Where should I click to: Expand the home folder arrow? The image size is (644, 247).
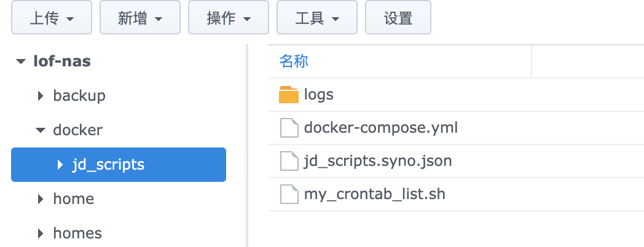(x=41, y=199)
